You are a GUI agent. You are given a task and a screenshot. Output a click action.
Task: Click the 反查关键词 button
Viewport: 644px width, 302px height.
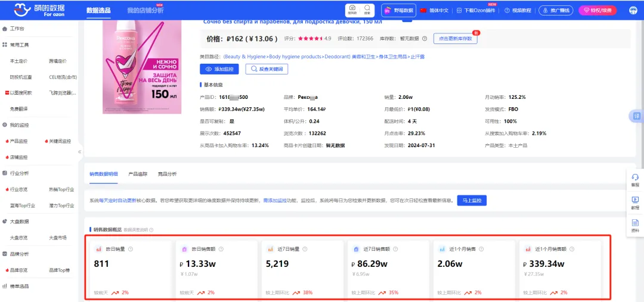tap(267, 69)
